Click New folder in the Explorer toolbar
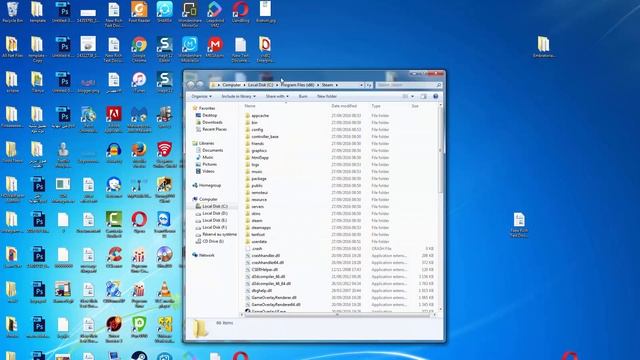 coord(327,96)
